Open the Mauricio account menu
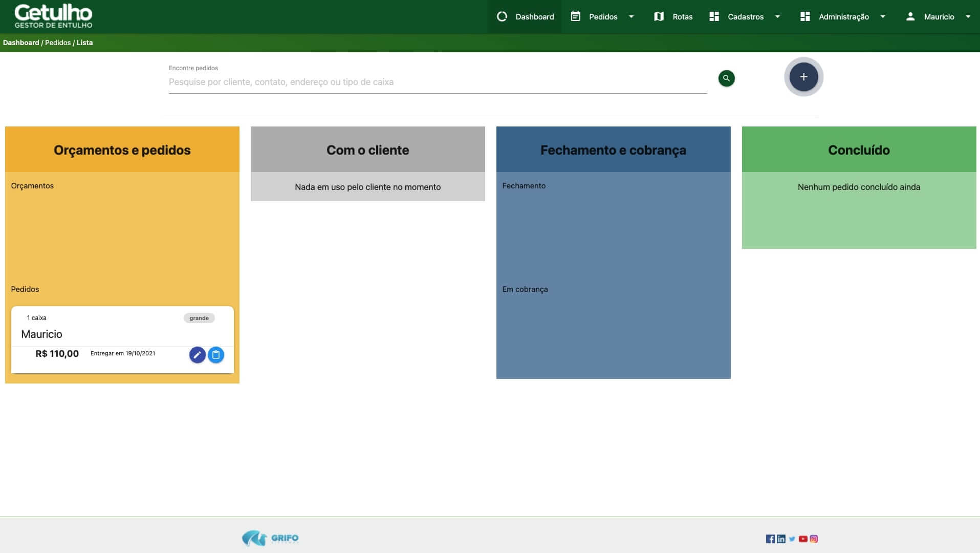Viewport: 980px width, 553px height. (x=939, y=16)
